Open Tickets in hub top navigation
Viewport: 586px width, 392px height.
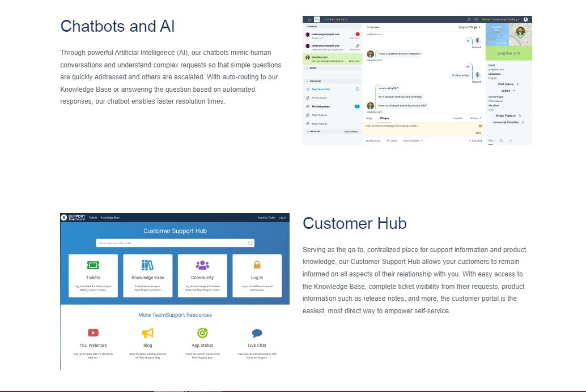(93, 218)
